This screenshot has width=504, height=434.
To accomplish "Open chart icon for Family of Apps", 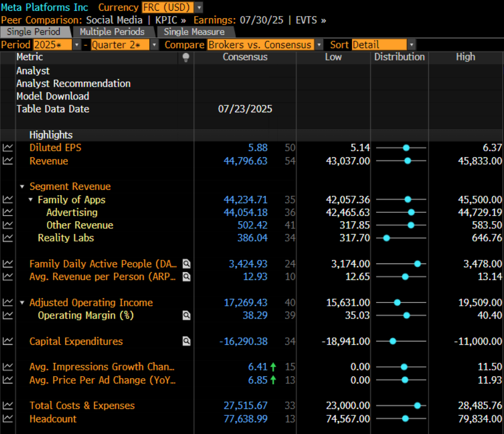I will click(7, 200).
